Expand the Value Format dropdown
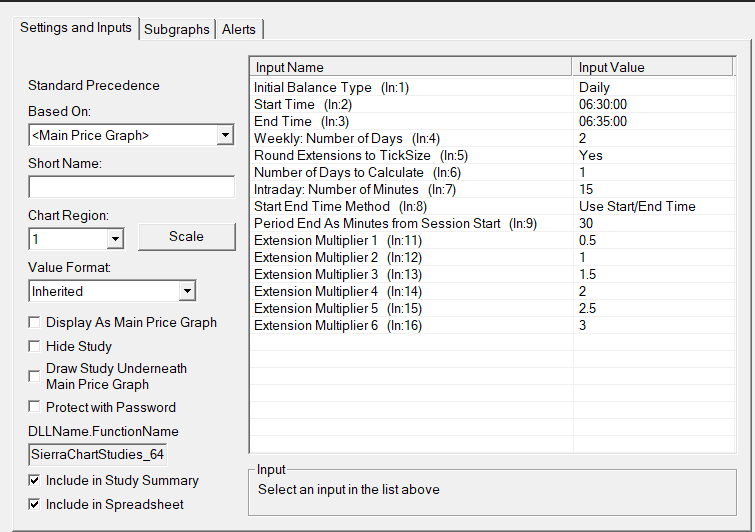The height and width of the screenshot is (532, 755). click(x=187, y=291)
